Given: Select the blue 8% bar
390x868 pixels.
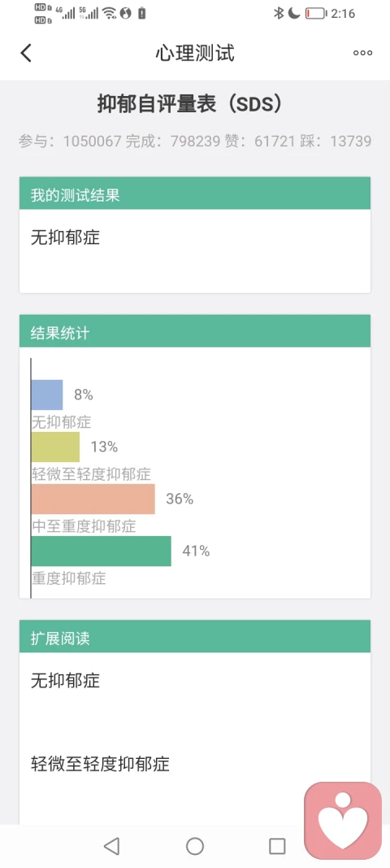Looking at the screenshot, I should [x=47, y=395].
